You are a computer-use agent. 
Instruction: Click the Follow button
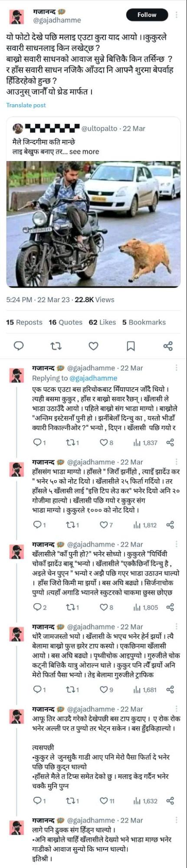click(147, 15)
